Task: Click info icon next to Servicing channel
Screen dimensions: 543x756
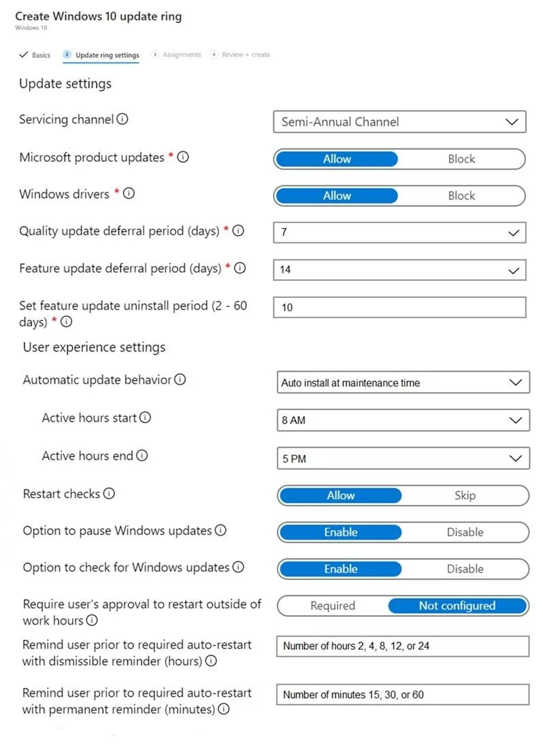Action: (122, 118)
